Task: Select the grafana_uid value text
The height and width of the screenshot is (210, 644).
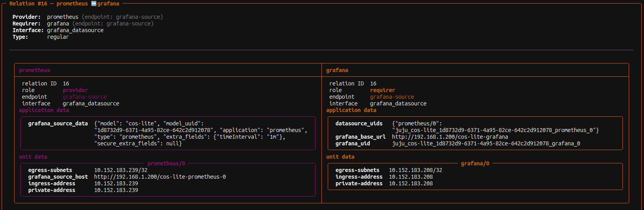Action: tap(486, 143)
